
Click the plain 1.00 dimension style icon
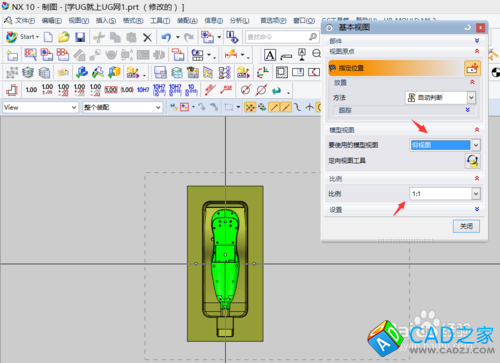click(31, 90)
